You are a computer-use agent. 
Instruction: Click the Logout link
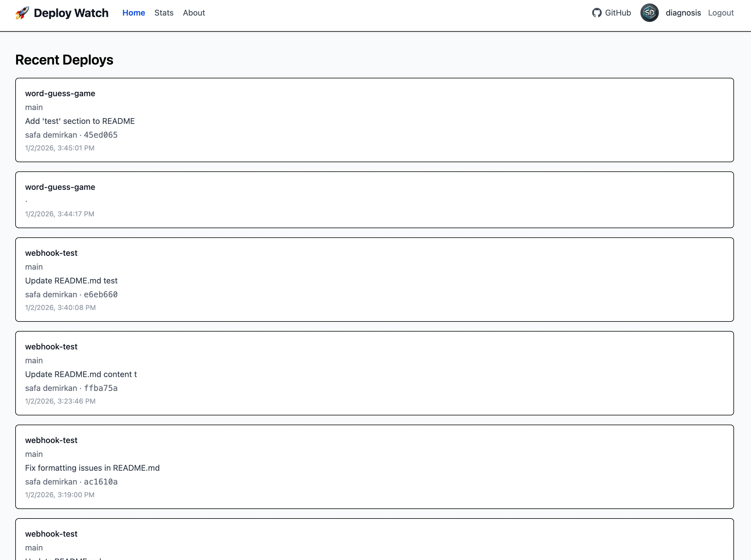[x=720, y=13]
